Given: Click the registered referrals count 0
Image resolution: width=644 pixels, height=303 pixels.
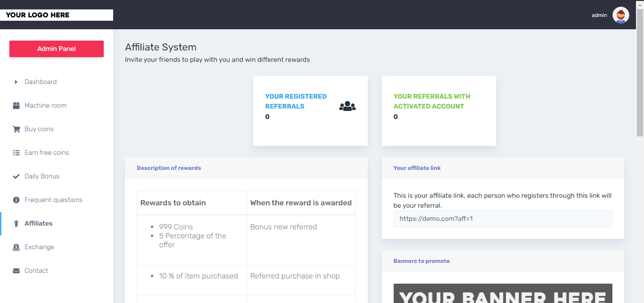Looking at the screenshot, I should (267, 117).
